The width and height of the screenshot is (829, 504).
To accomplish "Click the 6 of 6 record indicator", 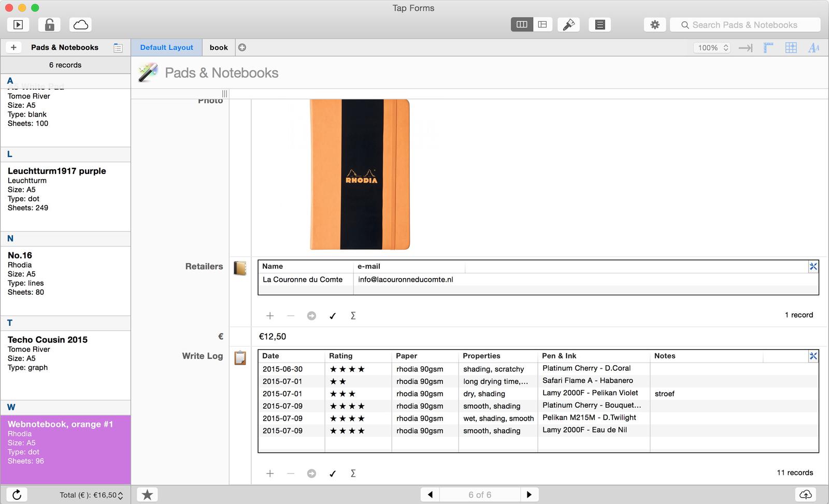I will [480, 495].
